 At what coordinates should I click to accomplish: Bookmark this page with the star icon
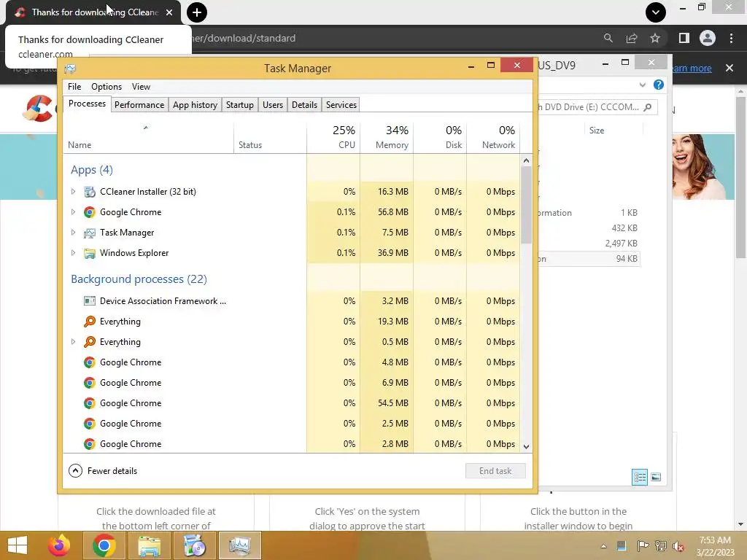pyautogui.click(x=655, y=38)
